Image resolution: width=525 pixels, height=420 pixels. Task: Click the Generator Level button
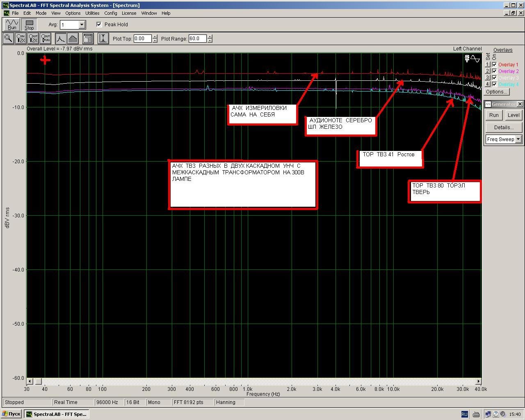coord(513,115)
